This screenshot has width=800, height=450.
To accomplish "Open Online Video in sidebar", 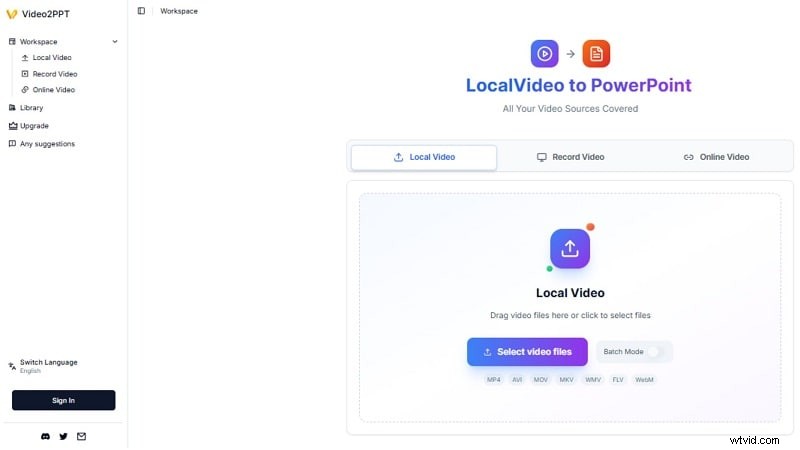I will click(48, 90).
